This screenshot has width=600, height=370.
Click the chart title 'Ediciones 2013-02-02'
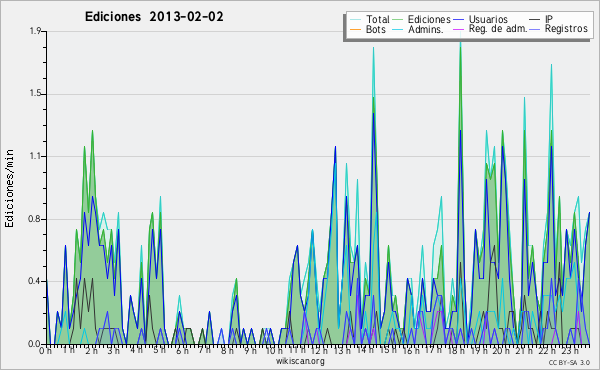click(x=154, y=17)
